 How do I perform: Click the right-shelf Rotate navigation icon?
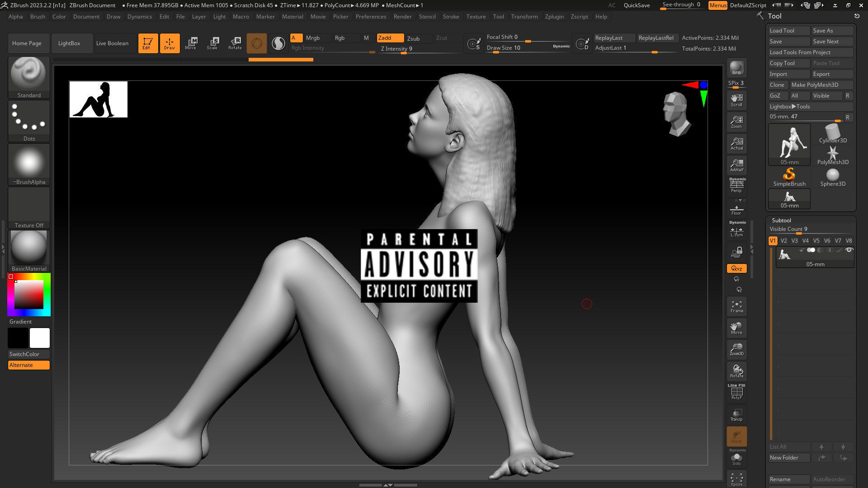click(736, 371)
